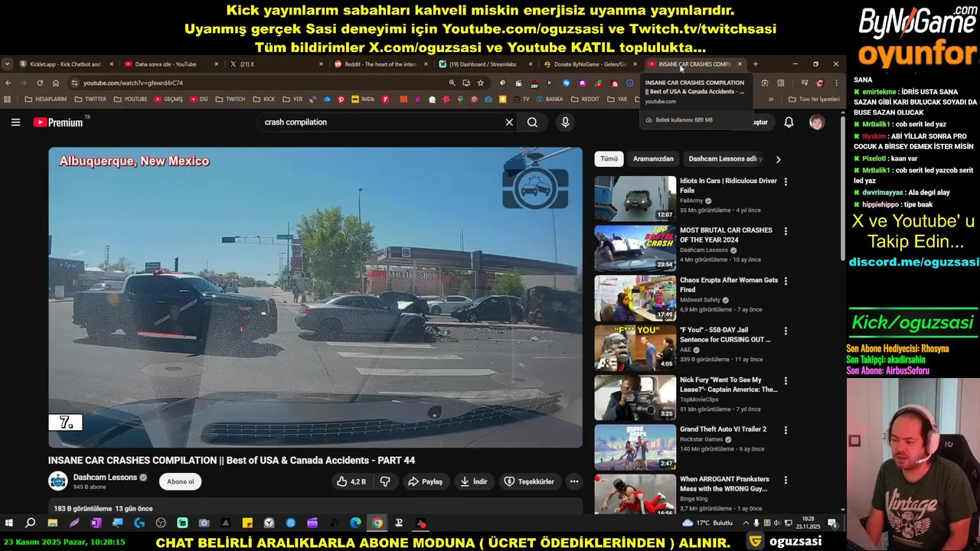Open YouTube notifications bell
Image resolution: width=980 pixels, height=551 pixels.
click(789, 122)
